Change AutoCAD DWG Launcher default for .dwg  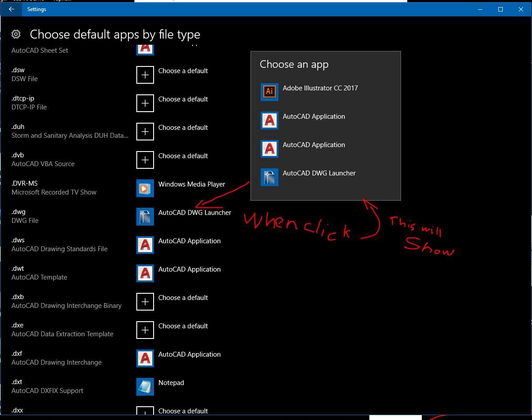(195, 213)
